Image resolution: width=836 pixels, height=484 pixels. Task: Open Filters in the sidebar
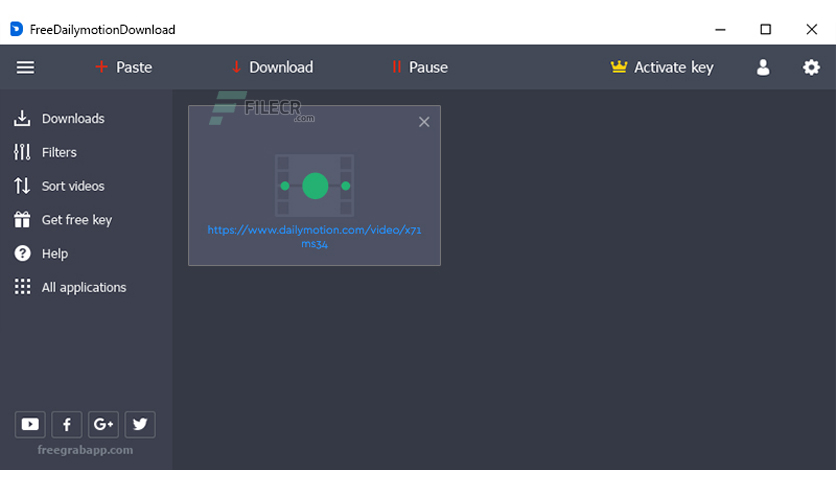tap(45, 152)
